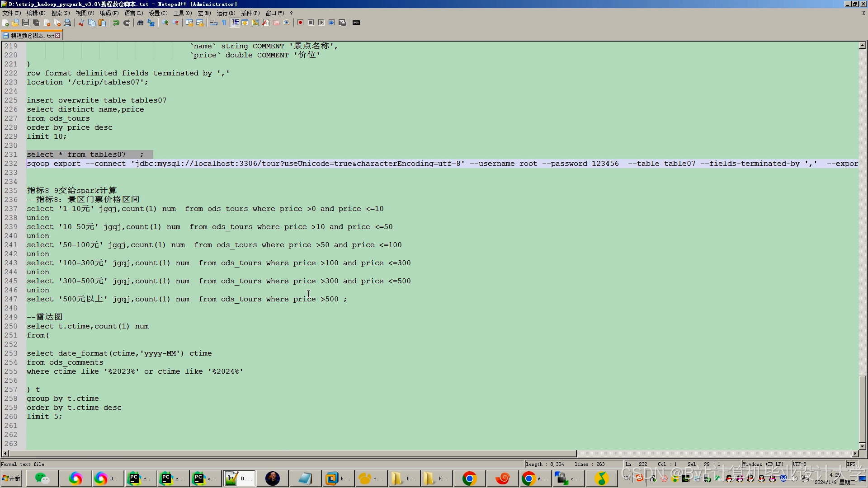Click the horizontal scrollbar thumb

[x=292, y=453]
